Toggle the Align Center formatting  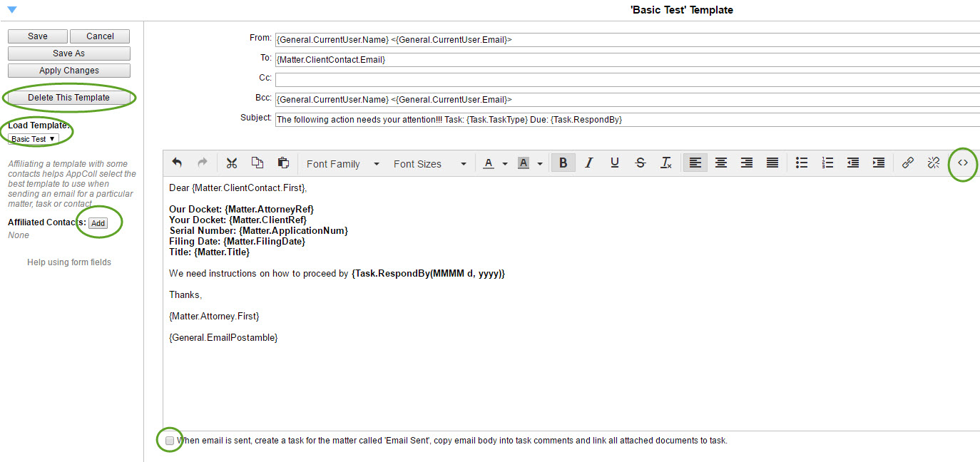click(x=720, y=163)
